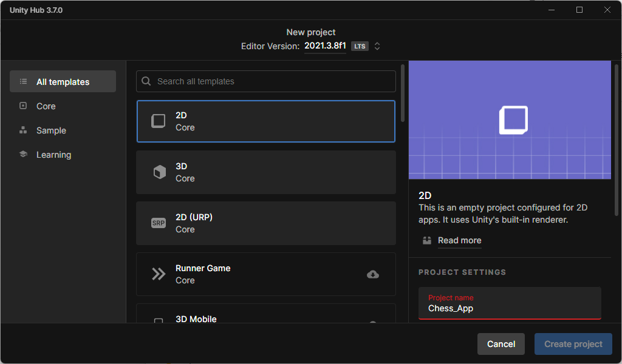
Task: Minimize the Unity Hub window
Action: [552, 10]
